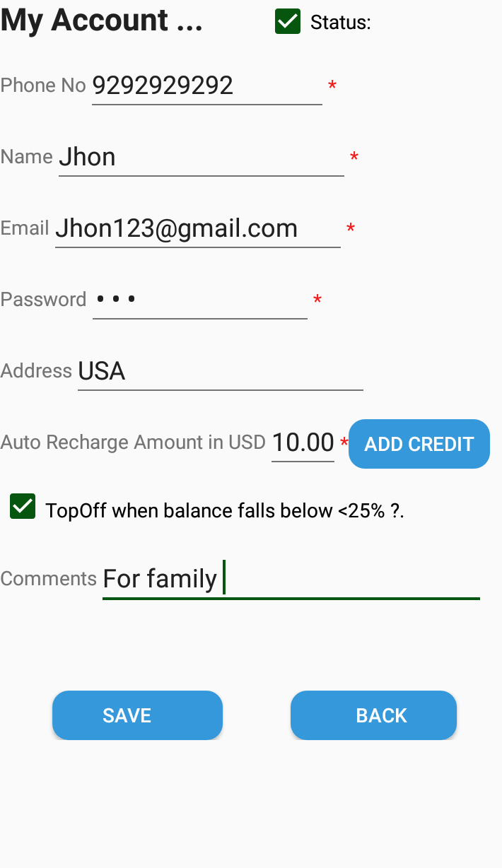Go back using the BACK button
Viewport: 502px width, 868px height.
pos(373,715)
